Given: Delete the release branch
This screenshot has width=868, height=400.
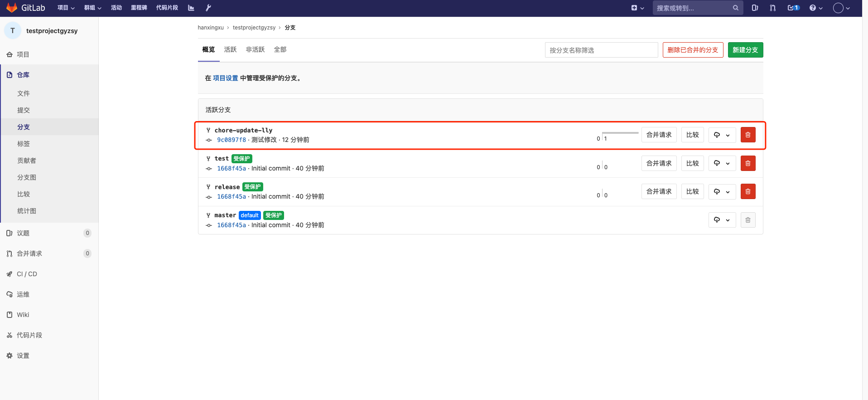Looking at the screenshot, I should pos(748,191).
